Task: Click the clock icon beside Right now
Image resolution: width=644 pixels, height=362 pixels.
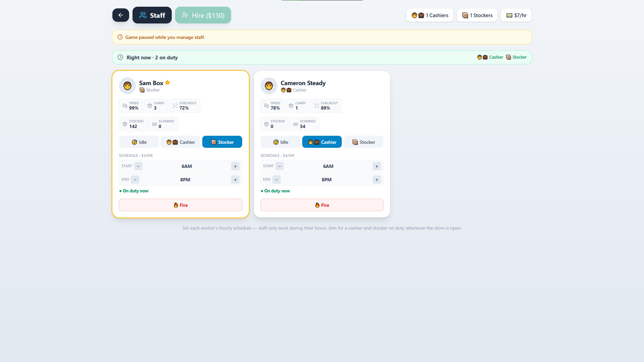Action: (120, 57)
